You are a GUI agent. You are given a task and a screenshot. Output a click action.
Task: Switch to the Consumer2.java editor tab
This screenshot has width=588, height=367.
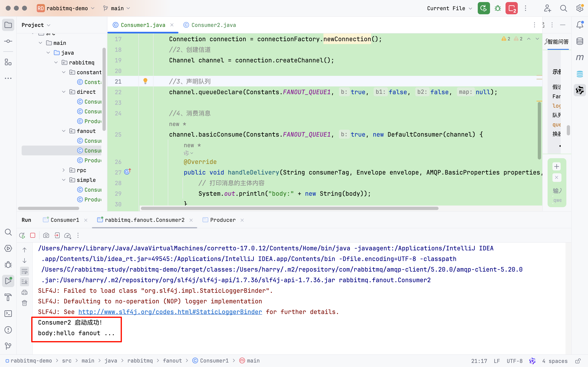click(213, 25)
